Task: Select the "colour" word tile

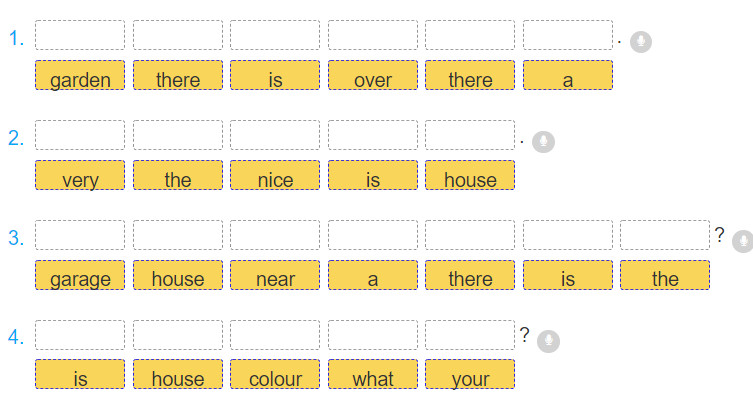Action: pos(275,375)
